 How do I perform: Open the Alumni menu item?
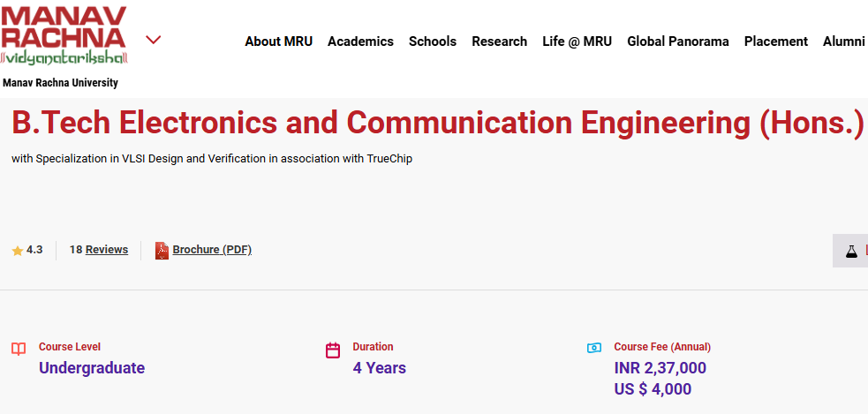coord(843,41)
